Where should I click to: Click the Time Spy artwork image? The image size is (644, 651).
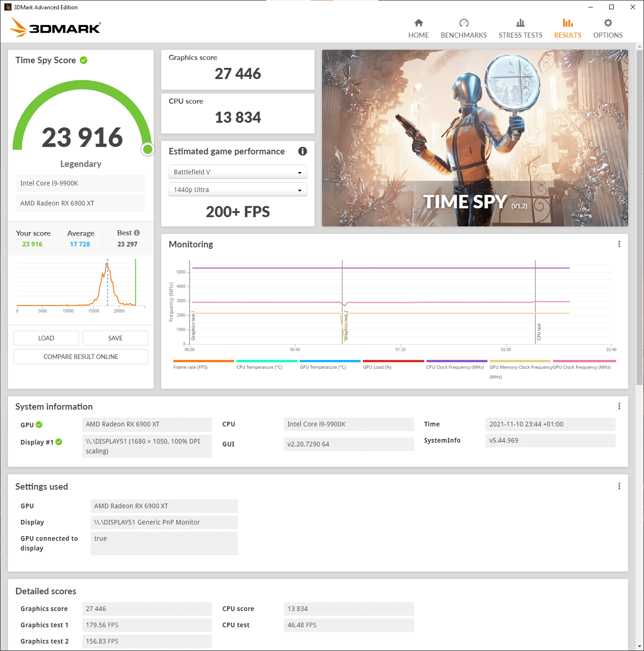[x=475, y=138]
